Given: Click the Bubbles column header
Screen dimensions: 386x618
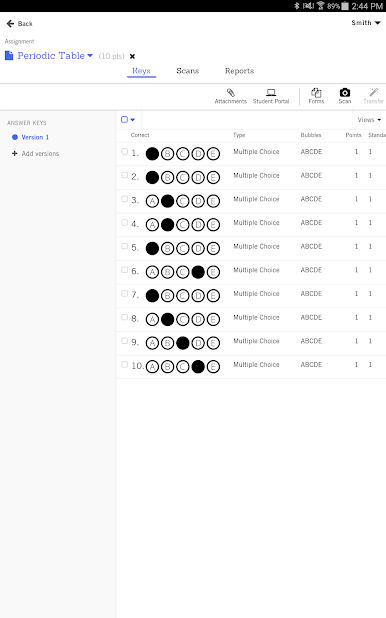Looking at the screenshot, I should pyautogui.click(x=311, y=135).
